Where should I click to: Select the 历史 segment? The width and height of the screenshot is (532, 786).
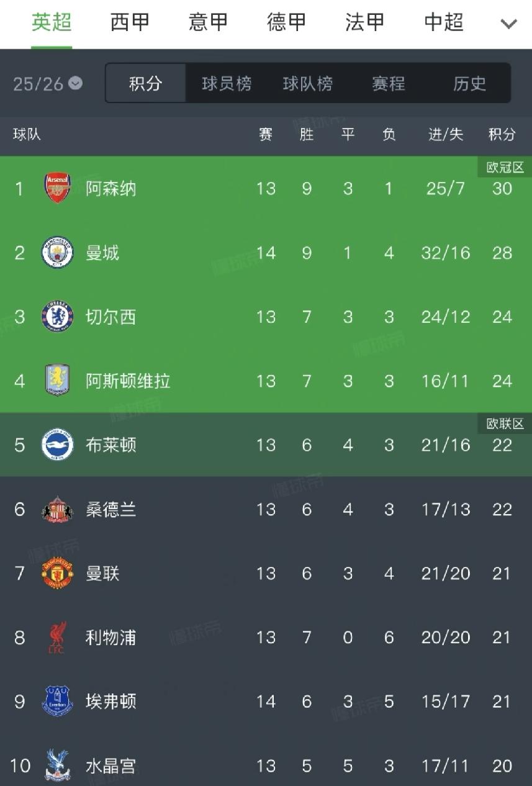[470, 84]
